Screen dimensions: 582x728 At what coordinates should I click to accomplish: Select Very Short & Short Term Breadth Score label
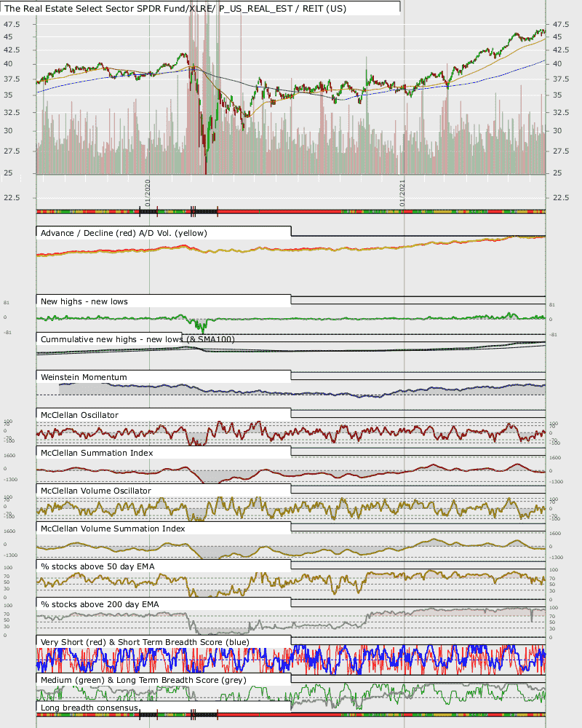(x=145, y=642)
